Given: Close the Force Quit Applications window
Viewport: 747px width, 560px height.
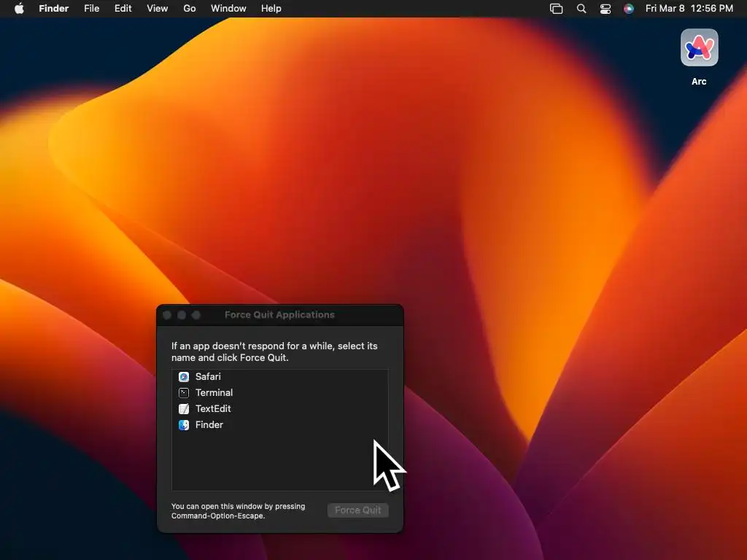Looking at the screenshot, I should pyautogui.click(x=167, y=315).
